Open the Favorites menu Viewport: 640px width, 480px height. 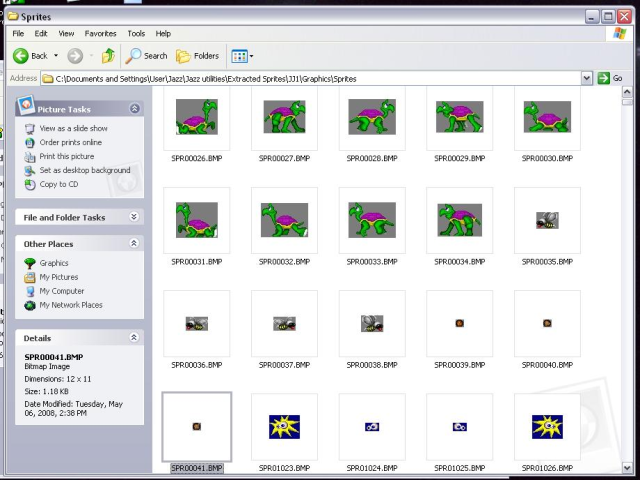[x=100, y=33]
